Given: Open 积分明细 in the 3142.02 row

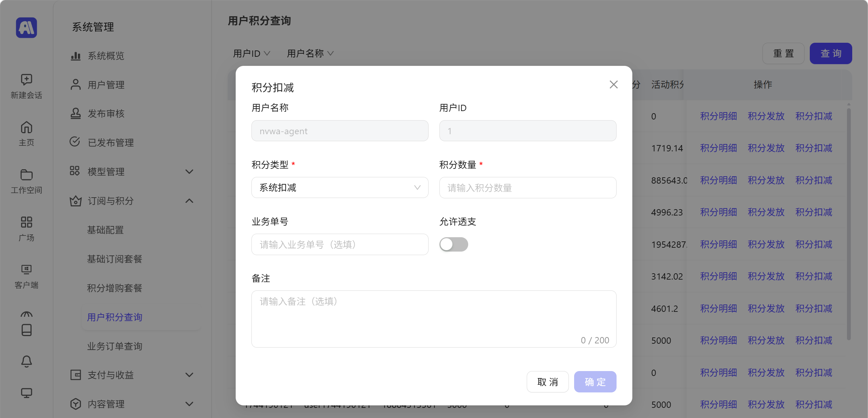Looking at the screenshot, I should (x=718, y=276).
